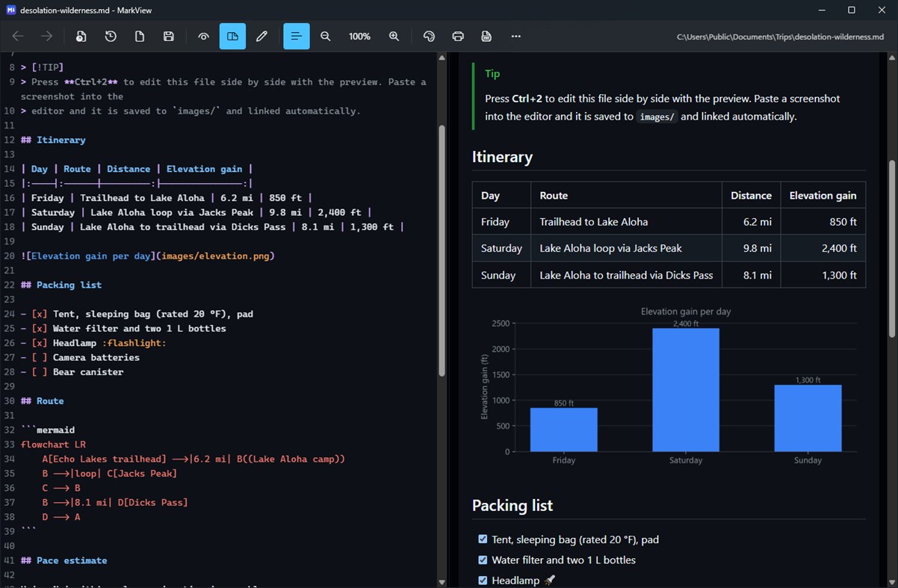Click the '```mermaid' line in the editor
This screenshot has height=588, width=898.
[x=48, y=430]
